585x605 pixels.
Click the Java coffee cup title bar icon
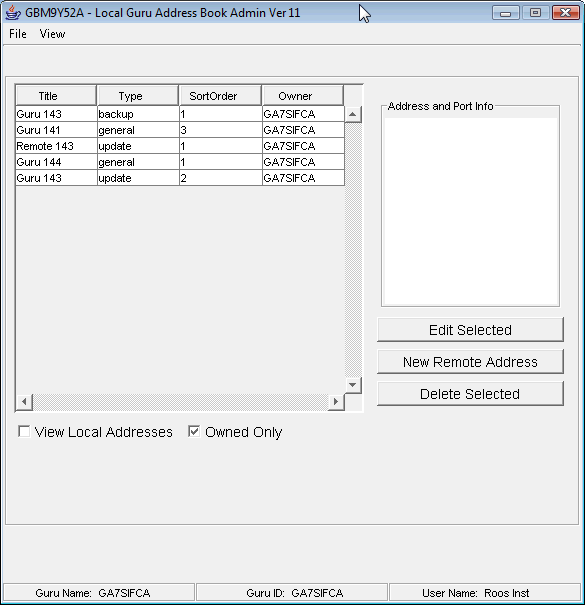(x=13, y=12)
